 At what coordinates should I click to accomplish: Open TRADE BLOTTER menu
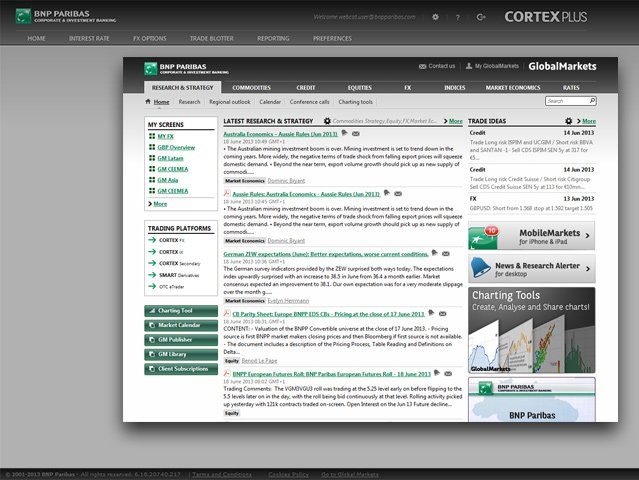(x=212, y=38)
